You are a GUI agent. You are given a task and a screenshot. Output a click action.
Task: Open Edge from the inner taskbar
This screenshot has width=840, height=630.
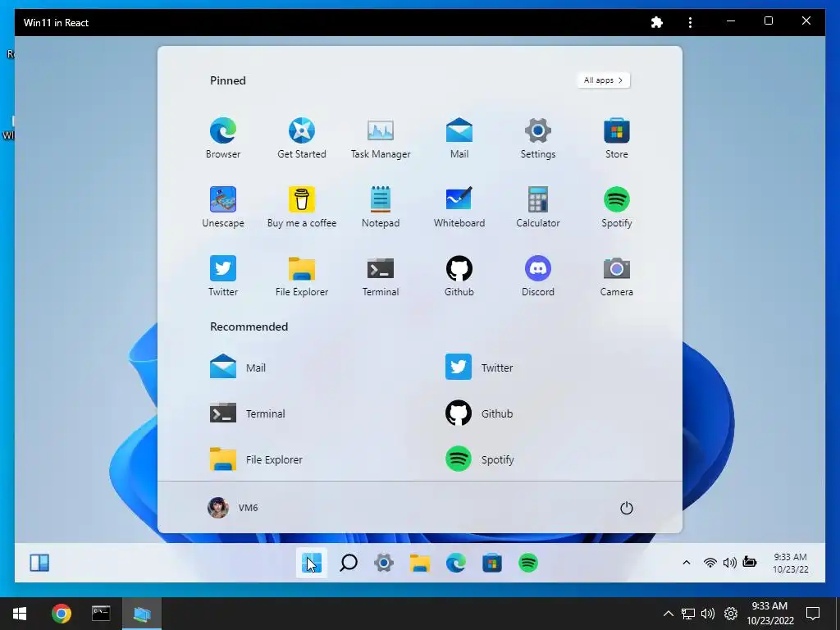point(456,563)
